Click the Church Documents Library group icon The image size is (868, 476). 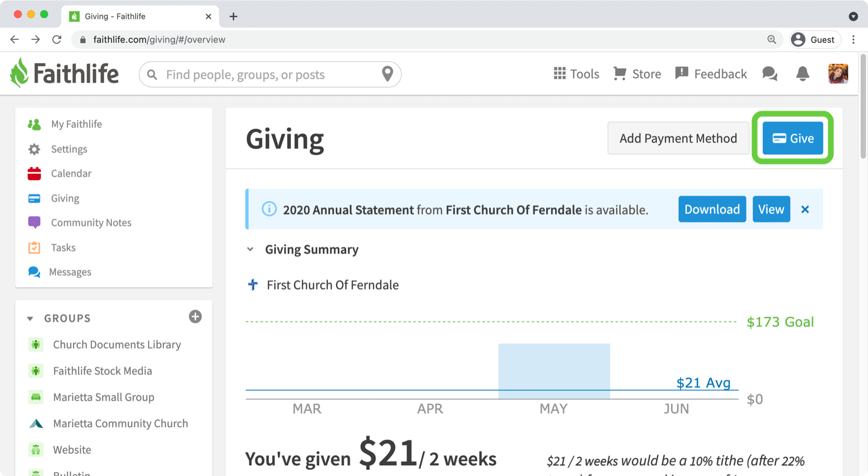pyautogui.click(x=36, y=345)
